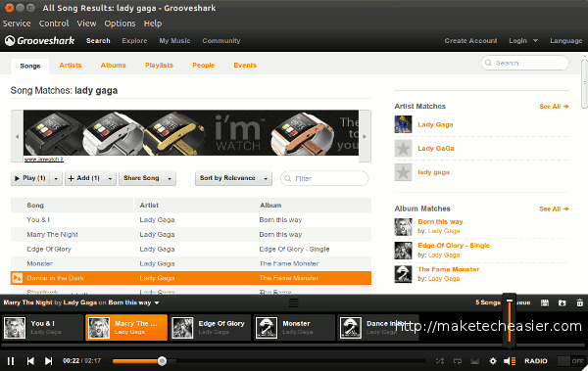Image resolution: width=588 pixels, height=371 pixels.
Task: Click the vertical volume slider
Action: click(510, 320)
